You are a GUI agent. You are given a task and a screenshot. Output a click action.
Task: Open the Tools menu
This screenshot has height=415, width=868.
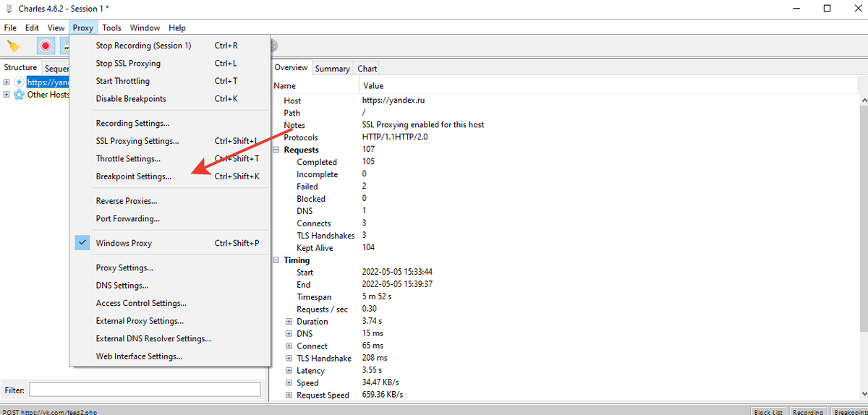(x=111, y=27)
